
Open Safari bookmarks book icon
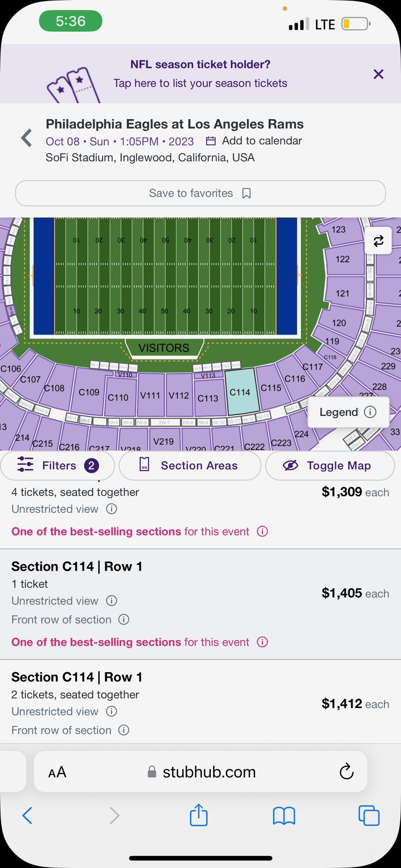[284, 816]
